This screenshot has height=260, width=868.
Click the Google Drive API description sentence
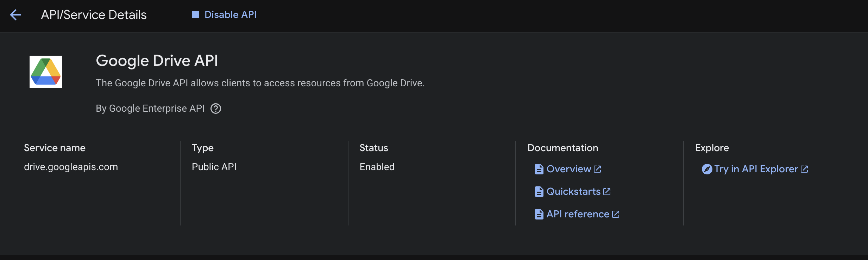260,83
